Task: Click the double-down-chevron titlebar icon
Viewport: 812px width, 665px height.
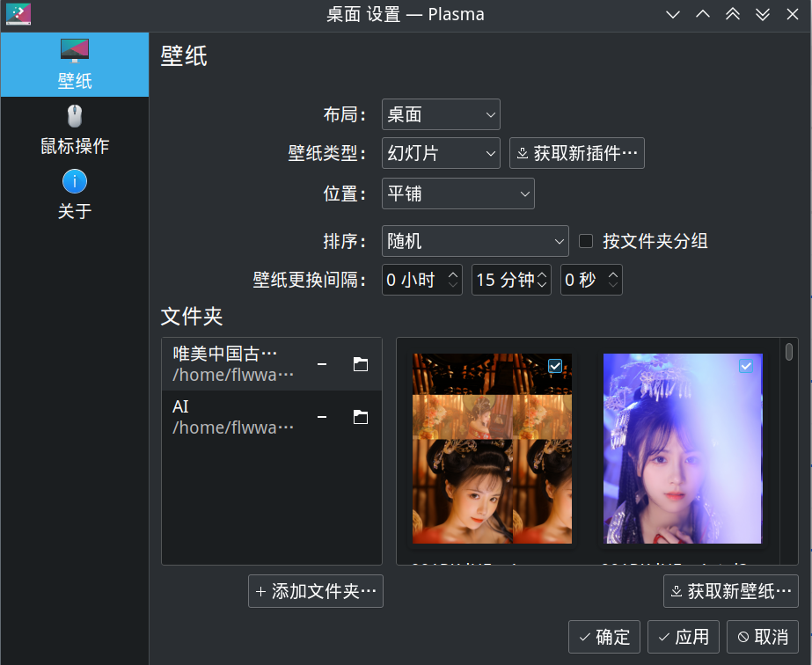Action: (762, 14)
